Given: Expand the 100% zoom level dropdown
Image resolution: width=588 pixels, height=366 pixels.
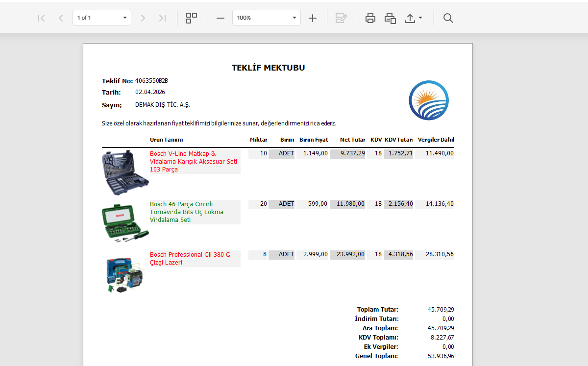Looking at the screenshot, I should (294, 18).
